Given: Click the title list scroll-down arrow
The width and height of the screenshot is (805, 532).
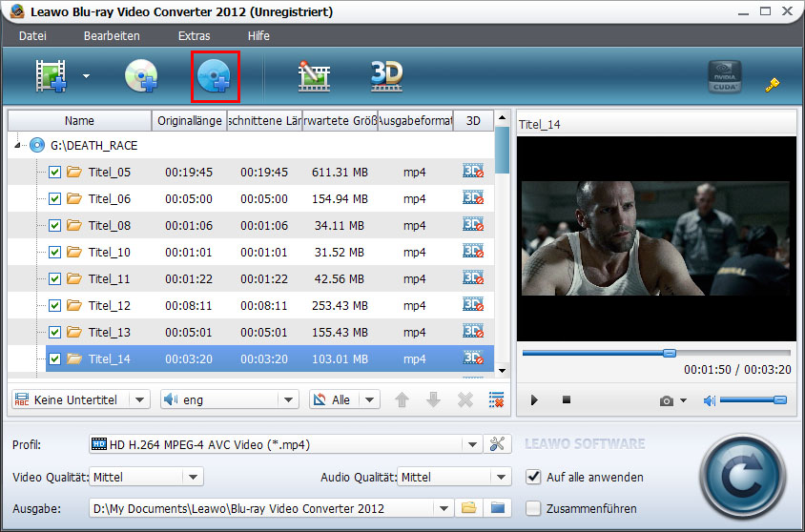Looking at the screenshot, I should [x=502, y=371].
